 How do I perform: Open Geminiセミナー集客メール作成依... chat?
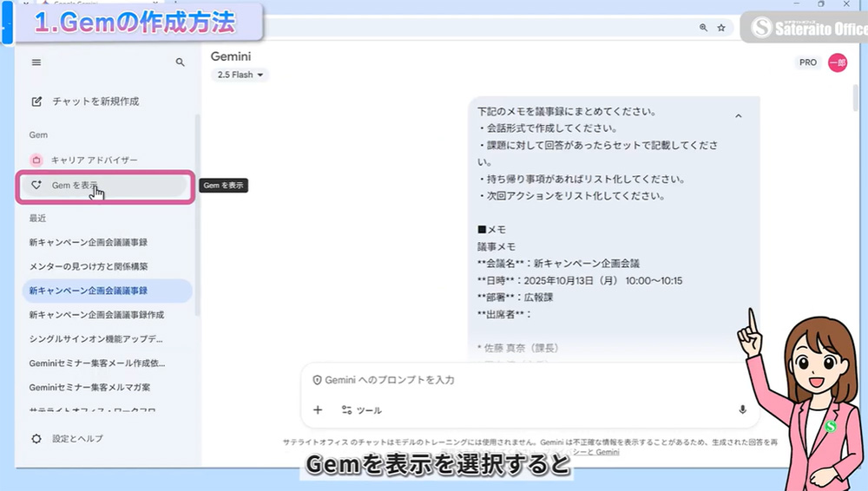point(97,363)
